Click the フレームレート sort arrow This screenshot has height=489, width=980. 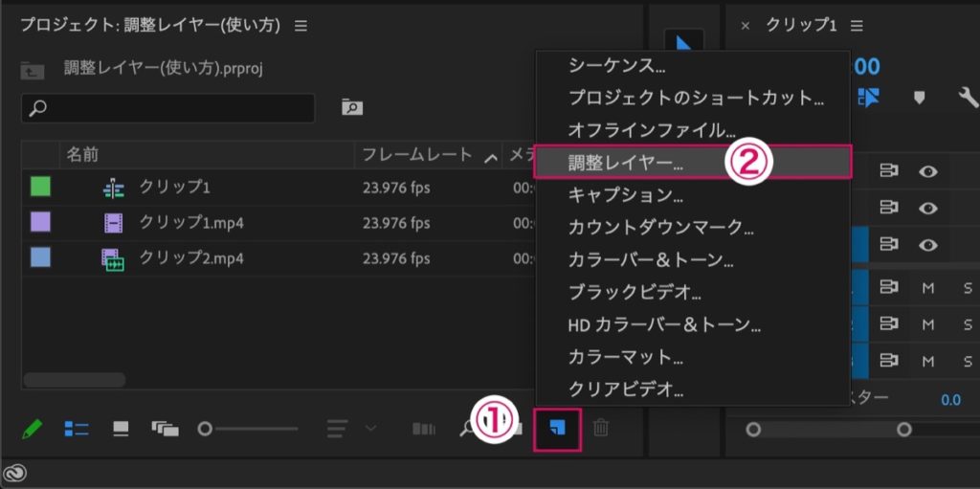click(491, 158)
